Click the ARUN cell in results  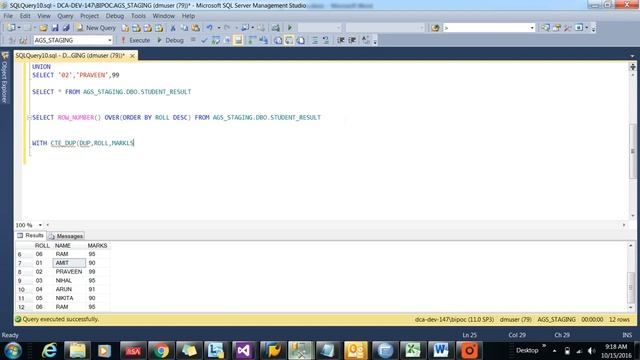[69, 289]
